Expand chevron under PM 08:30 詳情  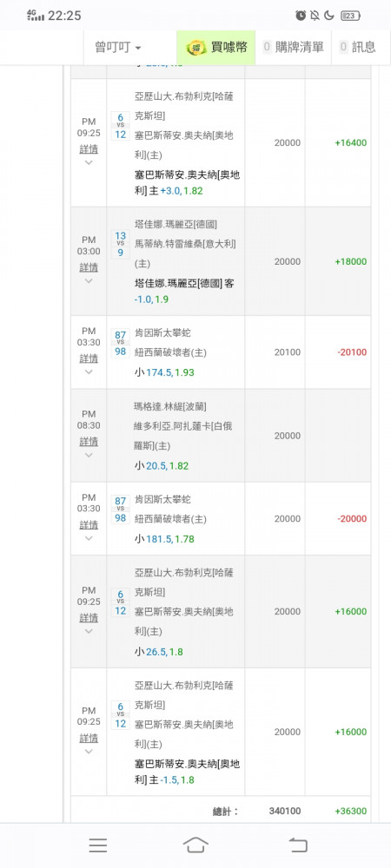point(89,455)
